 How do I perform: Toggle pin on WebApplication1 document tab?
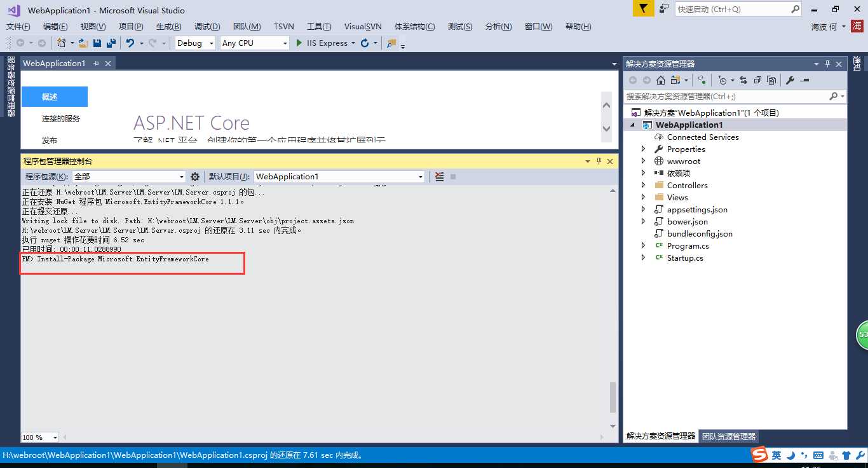point(97,64)
